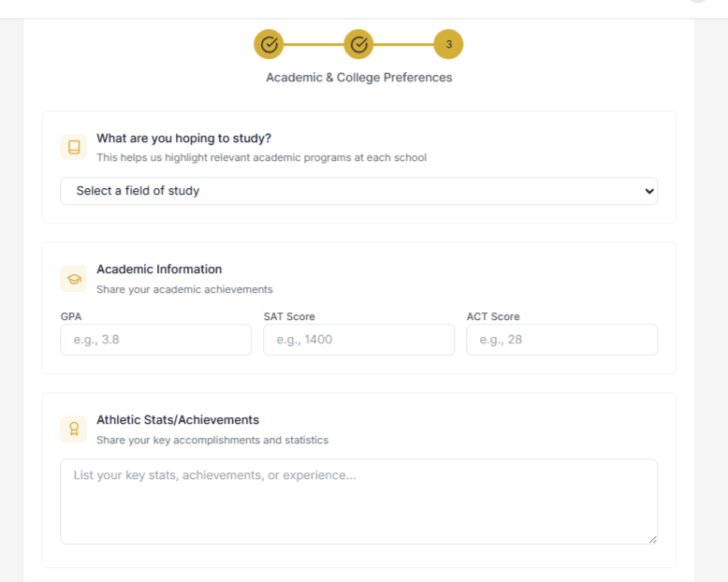Click the 'Academic Information' section heading

(159, 269)
